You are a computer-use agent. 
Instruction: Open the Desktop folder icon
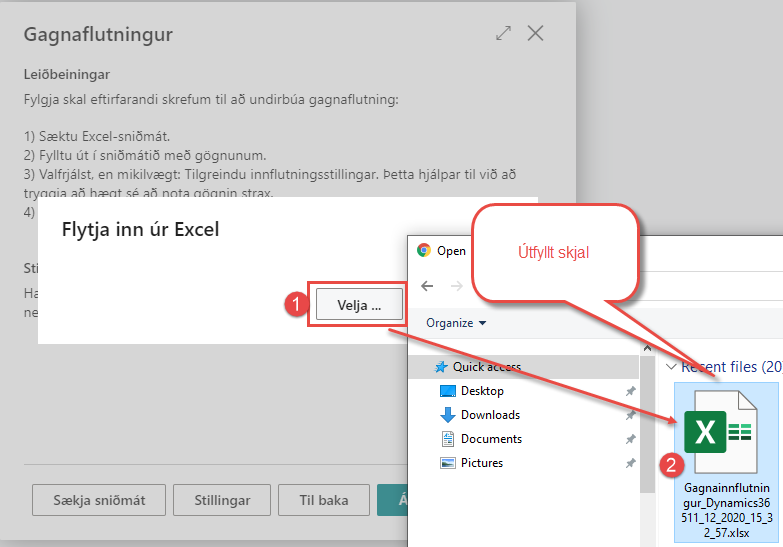447,391
